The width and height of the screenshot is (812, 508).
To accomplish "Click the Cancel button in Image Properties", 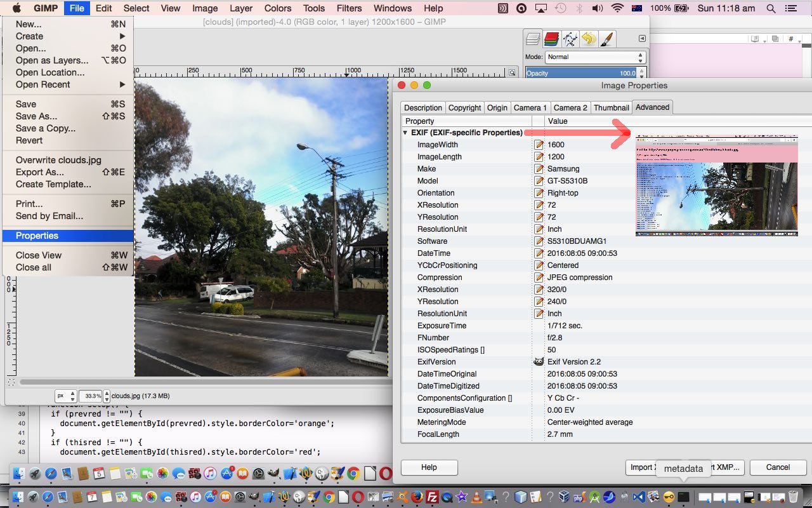I will [x=778, y=467].
